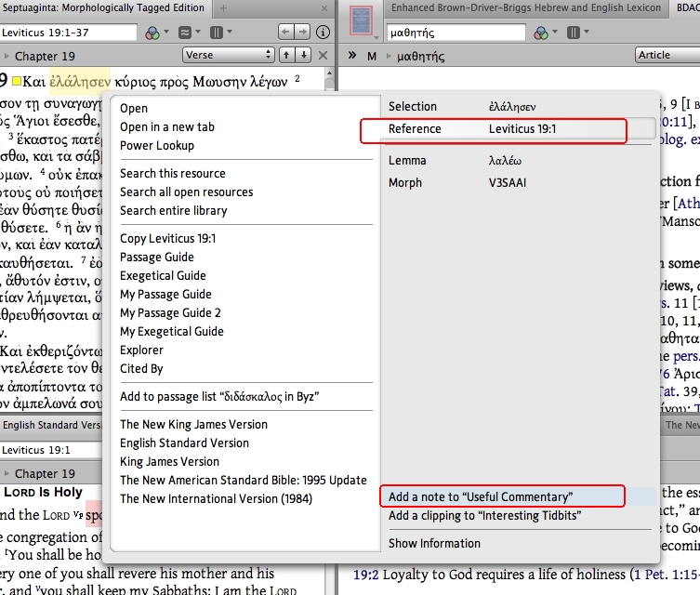Open dropdown arrow under lexicon book cover
The height and width of the screenshot is (595, 700).
point(376,37)
